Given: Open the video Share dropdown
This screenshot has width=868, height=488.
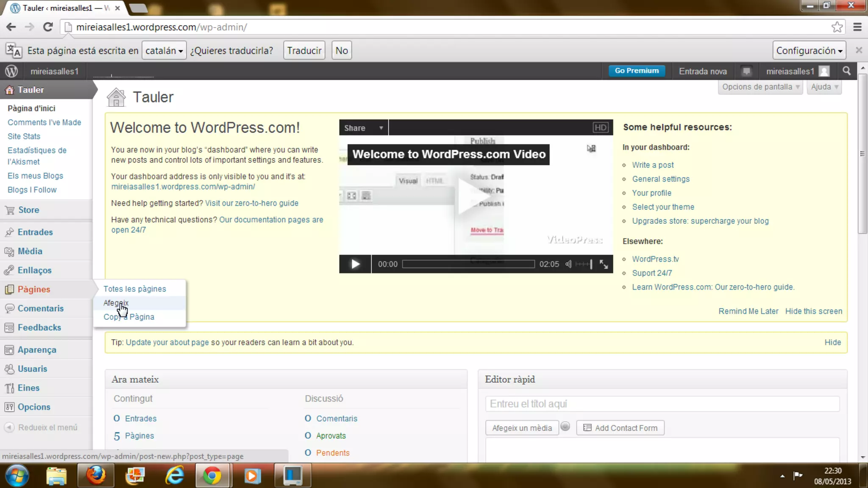Looking at the screenshot, I should (x=364, y=128).
